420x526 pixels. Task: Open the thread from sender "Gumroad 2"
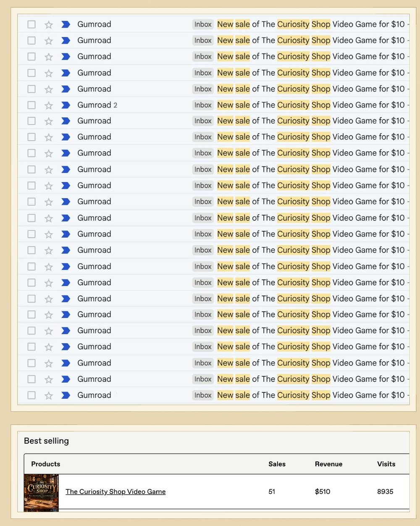[97, 105]
